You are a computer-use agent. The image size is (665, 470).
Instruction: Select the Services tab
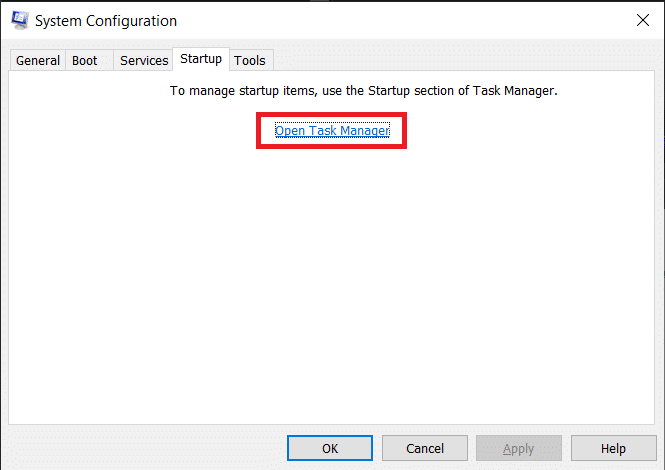click(144, 61)
